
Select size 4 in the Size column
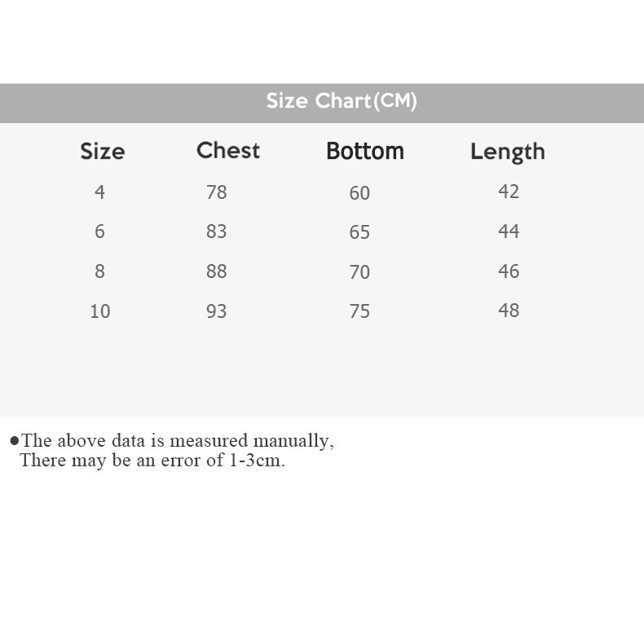click(99, 192)
